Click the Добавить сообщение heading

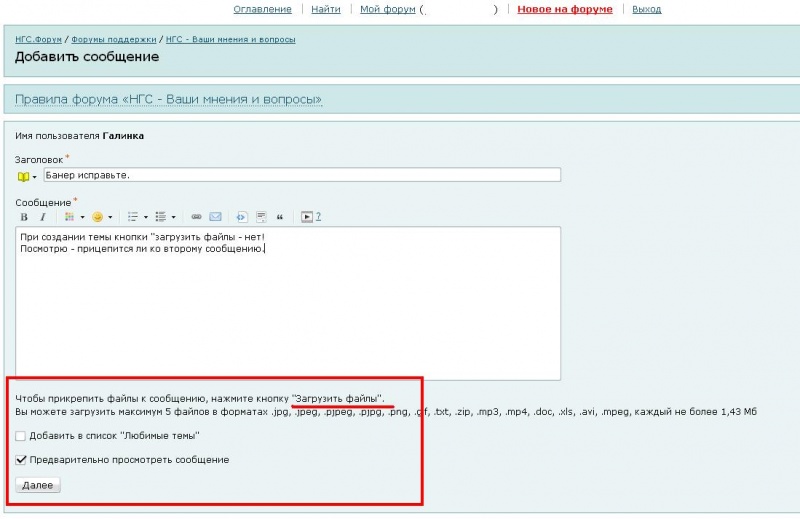[x=87, y=56]
